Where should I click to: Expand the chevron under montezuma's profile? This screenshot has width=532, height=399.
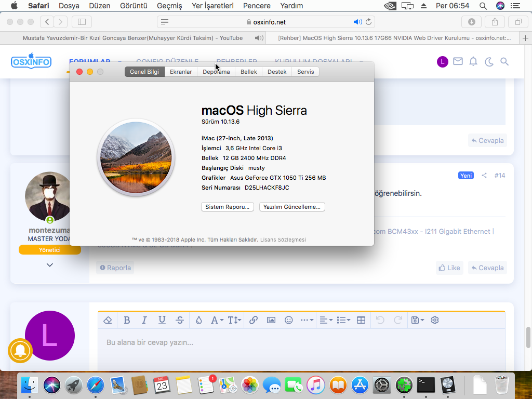tap(50, 265)
